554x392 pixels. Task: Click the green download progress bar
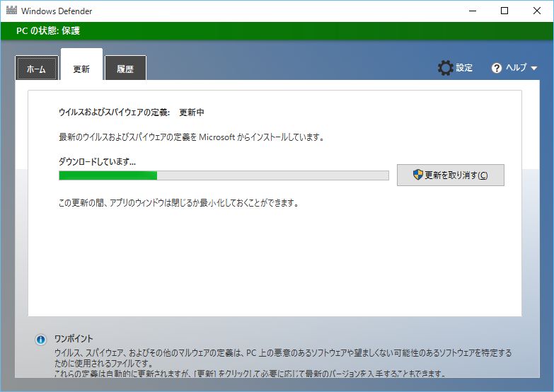point(224,175)
